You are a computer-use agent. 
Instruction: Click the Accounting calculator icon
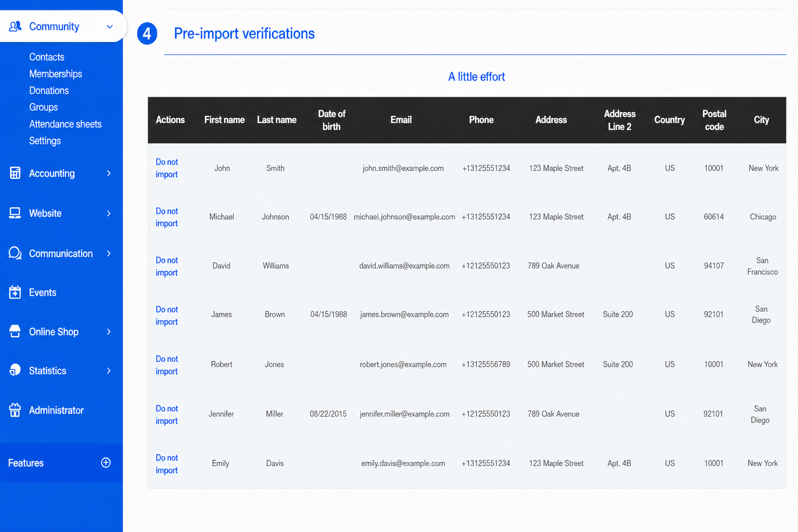pos(15,173)
